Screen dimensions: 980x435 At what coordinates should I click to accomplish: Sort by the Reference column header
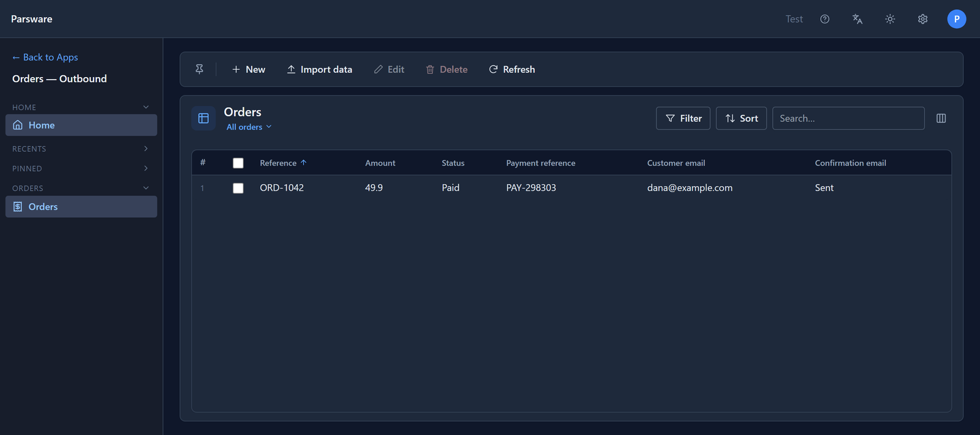pos(283,163)
